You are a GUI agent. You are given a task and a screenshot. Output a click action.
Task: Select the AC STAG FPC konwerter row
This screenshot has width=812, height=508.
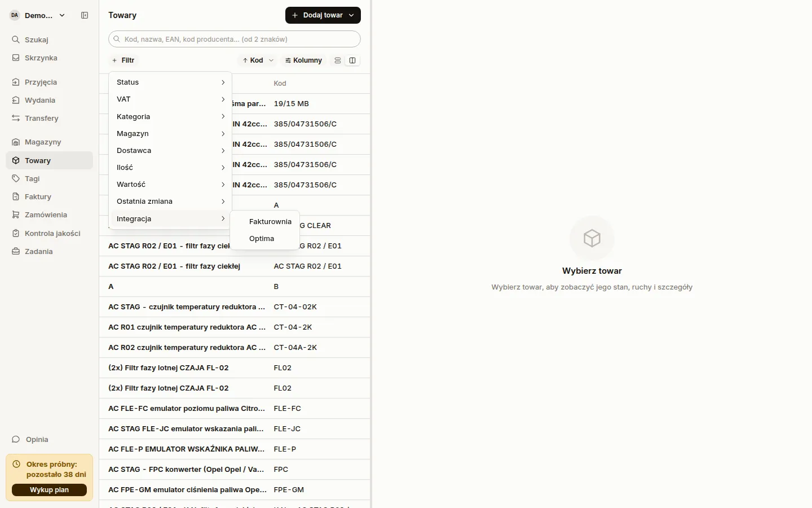pos(235,470)
